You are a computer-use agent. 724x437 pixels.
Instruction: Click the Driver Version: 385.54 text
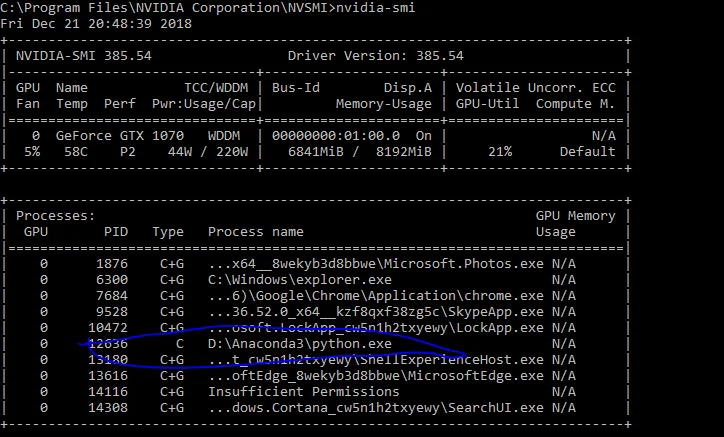pos(375,56)
